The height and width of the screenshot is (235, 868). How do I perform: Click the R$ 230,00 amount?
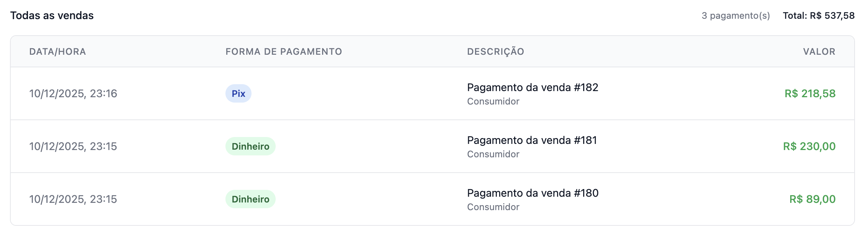point(809,146)
